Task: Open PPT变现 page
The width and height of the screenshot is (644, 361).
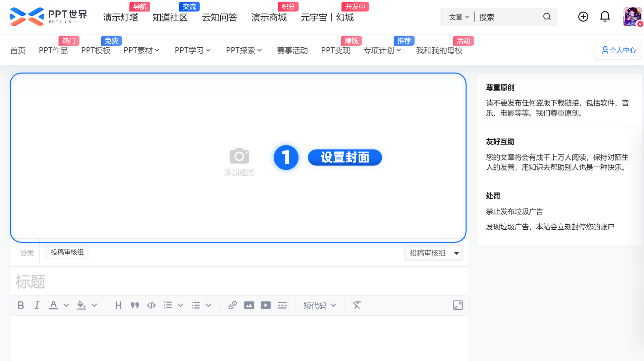Action: (336, 50)
